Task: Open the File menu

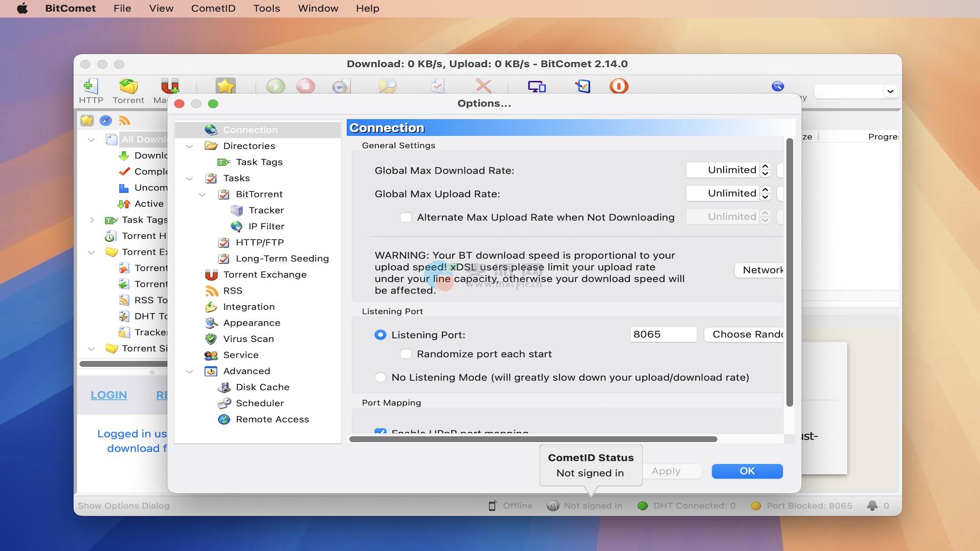Action: click(122, 8)
